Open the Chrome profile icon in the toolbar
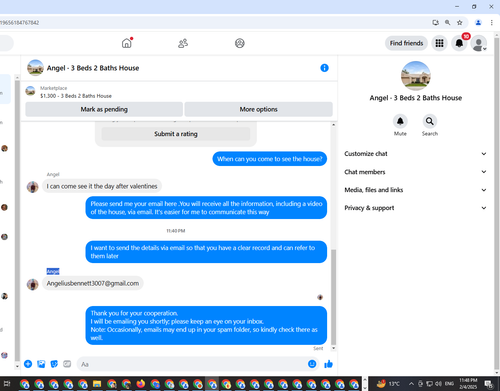This screenshot has height=391, width=500. pyautogui.click(x=478, y=23)
